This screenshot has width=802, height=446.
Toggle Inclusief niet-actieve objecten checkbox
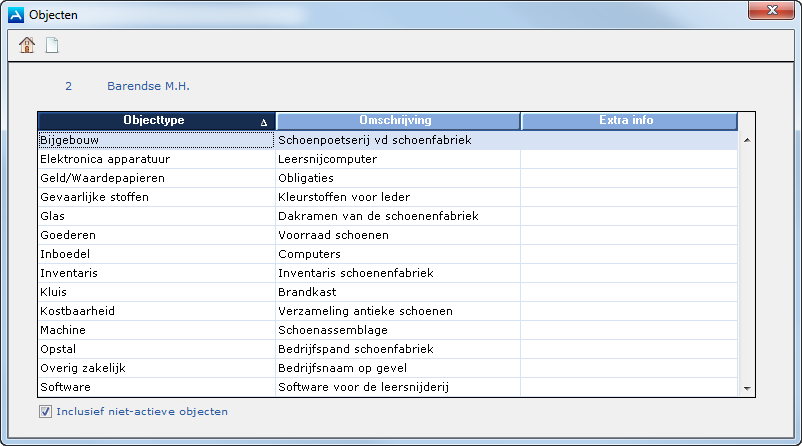pos(46,412)
